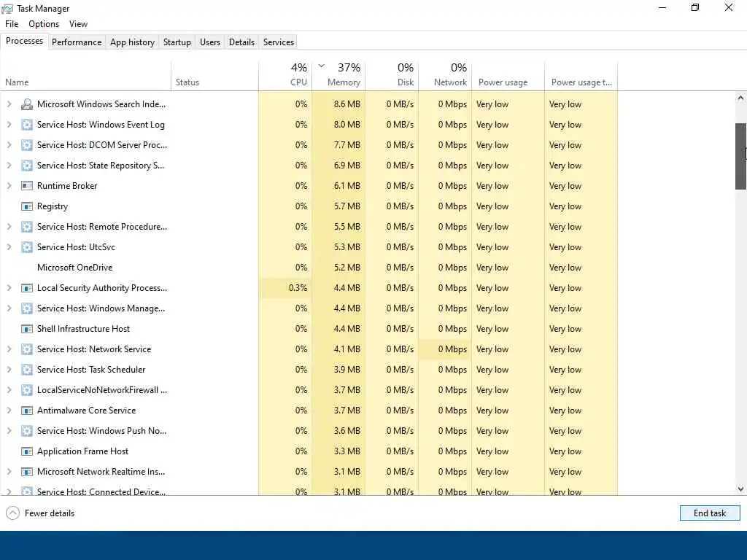Image resolution: width=747 pixels, height=560 pixels.
Task: Switch to the Startup tab
Action: (177, 42)
